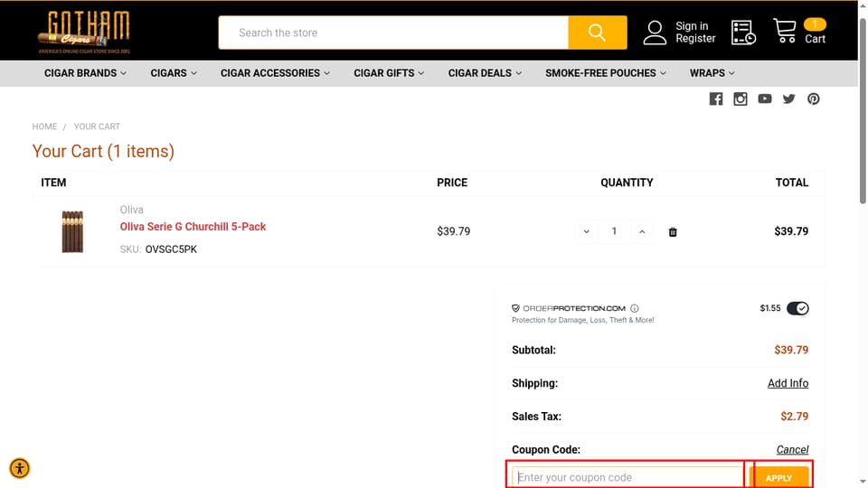Open the Facebook page icon

pos(716,99)
